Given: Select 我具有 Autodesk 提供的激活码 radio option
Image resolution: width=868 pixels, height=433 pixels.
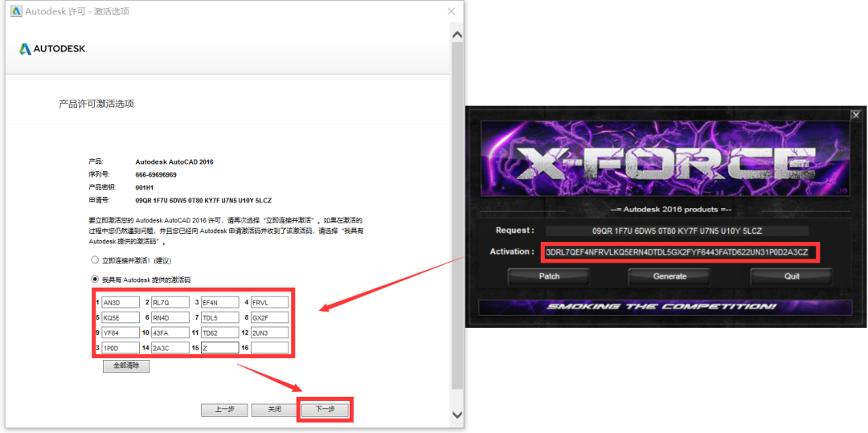Looking at the screenshot, I should pos(95,280).
